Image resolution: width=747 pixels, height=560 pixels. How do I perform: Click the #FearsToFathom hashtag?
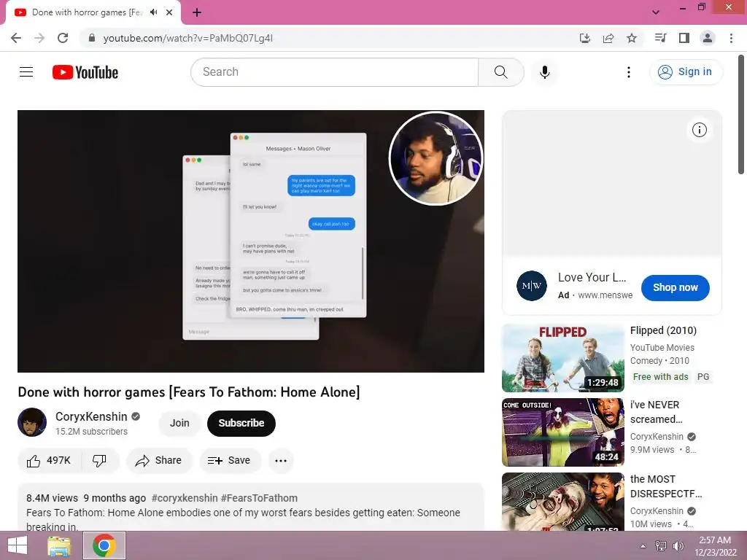pyautogui.click(x=259, y=498)
